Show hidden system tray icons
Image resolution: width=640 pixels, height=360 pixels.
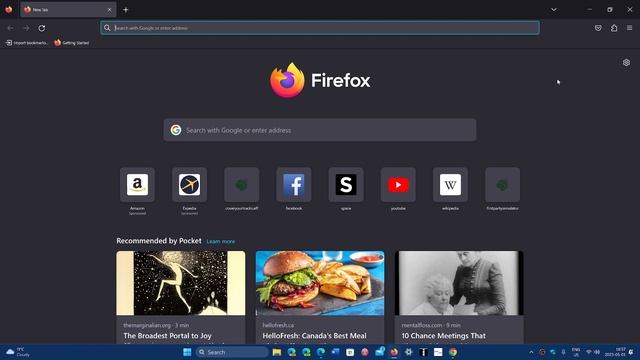click(531, 352)
